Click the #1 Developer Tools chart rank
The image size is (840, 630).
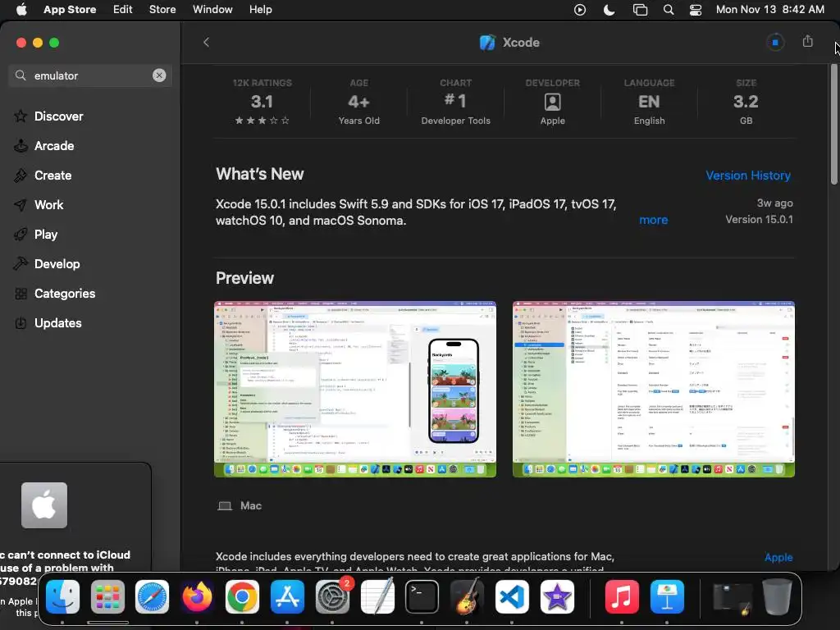pos(455,102)
